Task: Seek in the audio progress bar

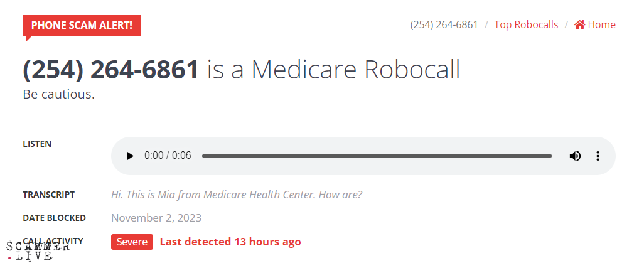Action: click(x=377, y=156)
